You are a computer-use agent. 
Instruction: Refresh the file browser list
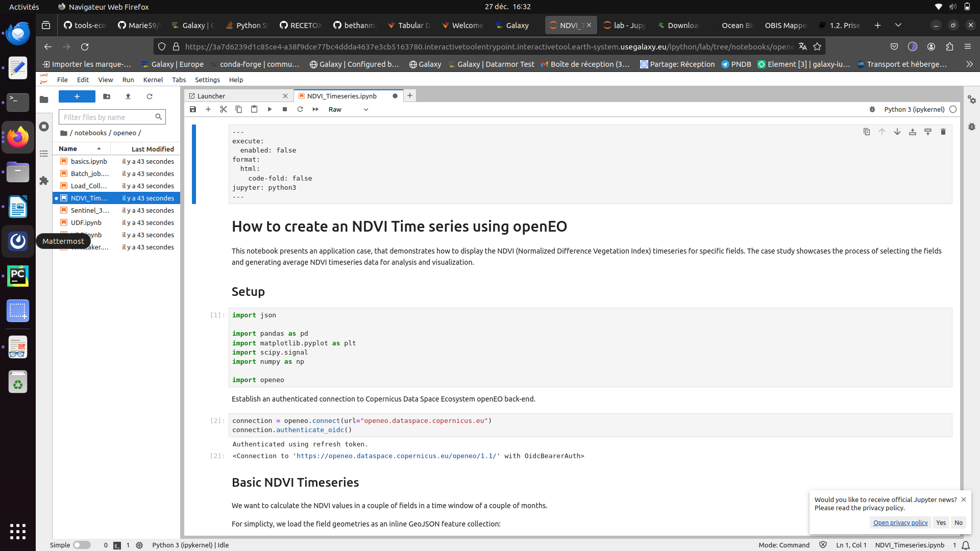click(x=150, y=96)
